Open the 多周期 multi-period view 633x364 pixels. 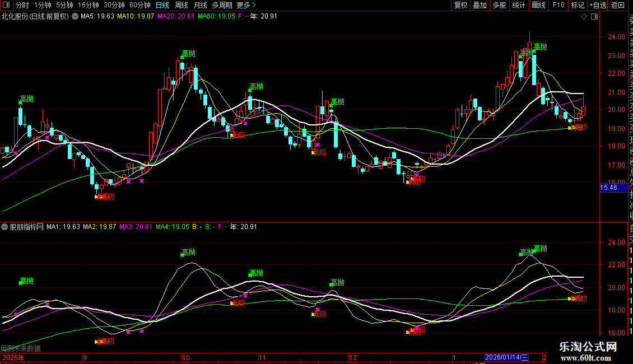point(222,5)
